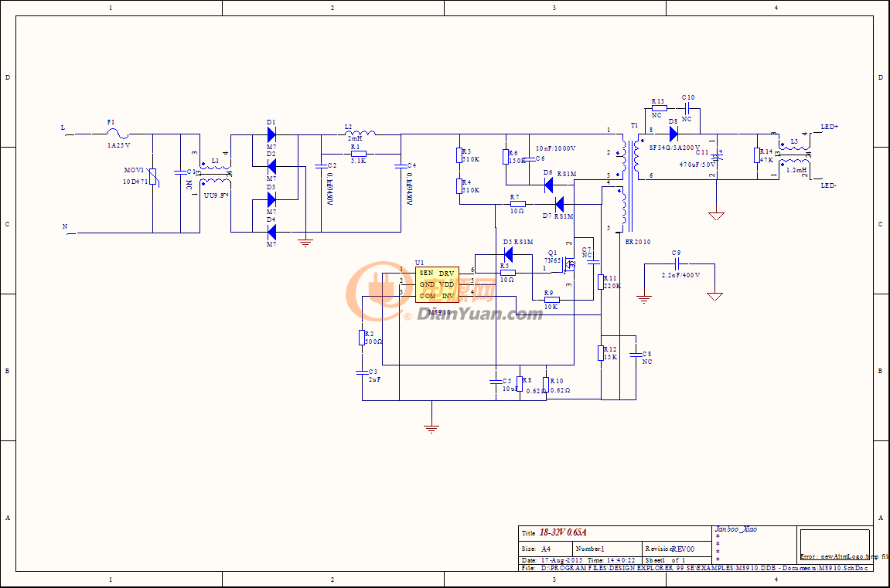Click the title text 18-32V 0.65A
Image resolution: width=890 pixels, height=588 pixels.
[x=563, y=532]
